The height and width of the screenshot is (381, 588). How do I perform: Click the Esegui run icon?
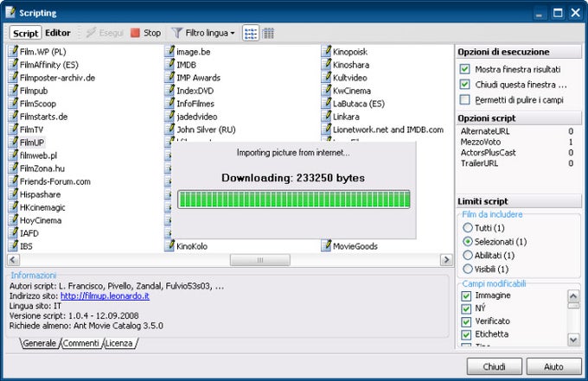click(91, 33)
